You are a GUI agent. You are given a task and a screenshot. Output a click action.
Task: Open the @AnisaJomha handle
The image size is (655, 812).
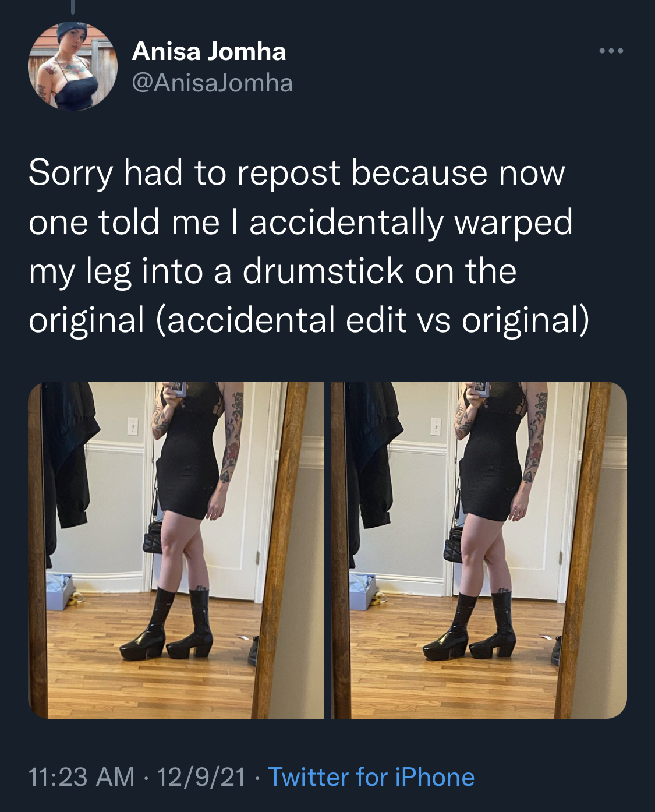(x=213, y=83)
